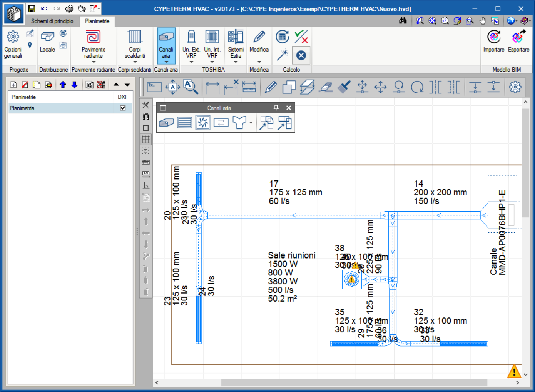Close the Canali aria floating panel
This screenshot has height=392, width=535.
click(289, 108)
